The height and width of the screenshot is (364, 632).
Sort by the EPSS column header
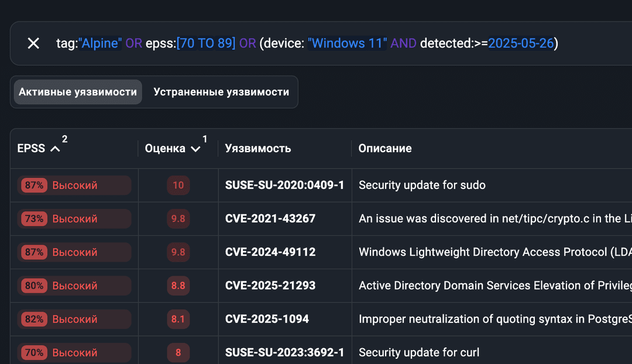click(31, 149)
